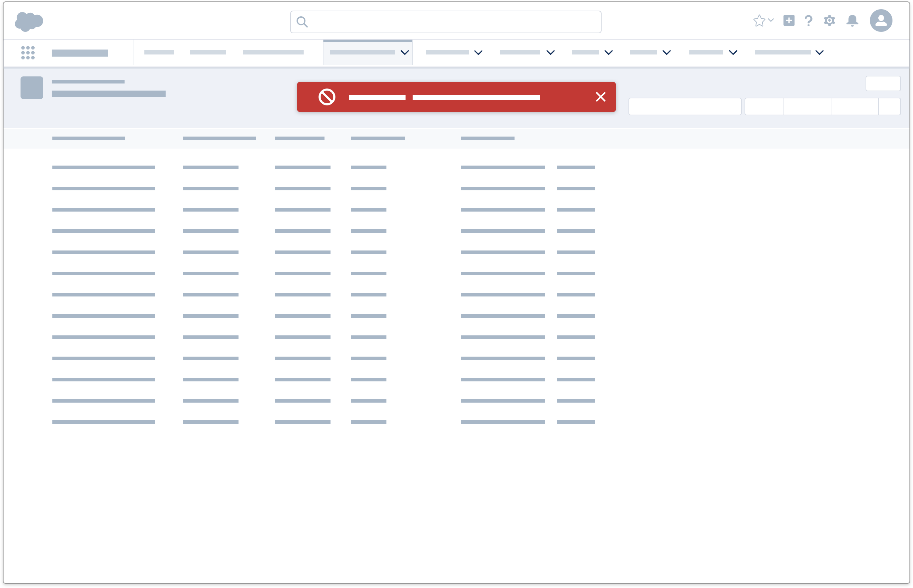913x588 pixels.
Task: Open the App Launcher dots grid
Action: [28, 53]
